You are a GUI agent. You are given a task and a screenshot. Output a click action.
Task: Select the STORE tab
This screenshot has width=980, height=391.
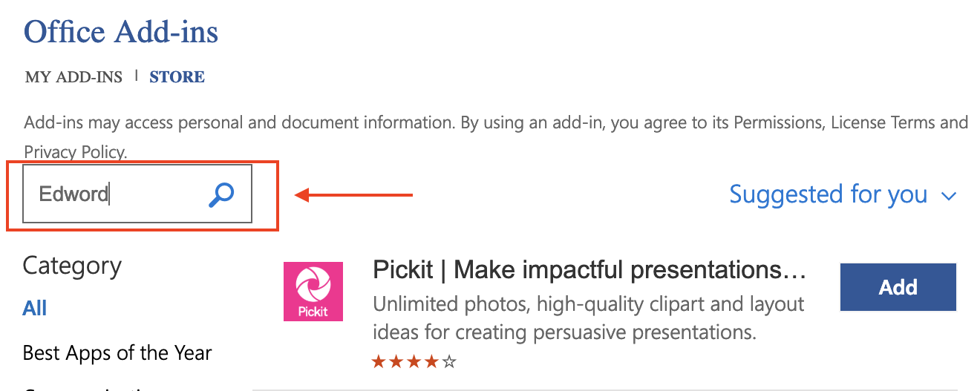pyautogui.click(x=177, y=77)
